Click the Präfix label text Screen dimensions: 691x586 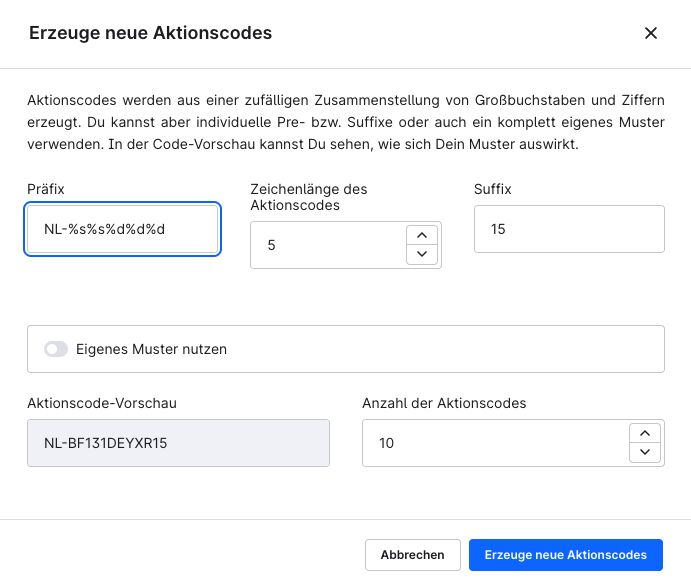point(46,189)
